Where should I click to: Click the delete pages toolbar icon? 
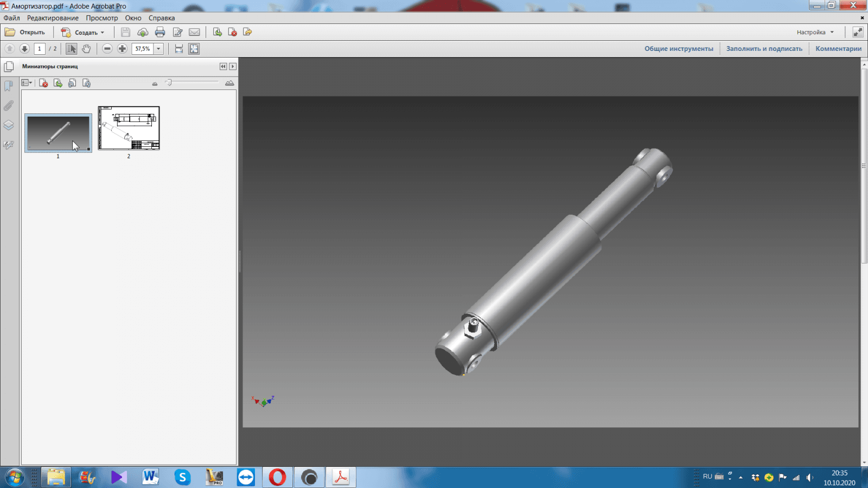(232, 32)
